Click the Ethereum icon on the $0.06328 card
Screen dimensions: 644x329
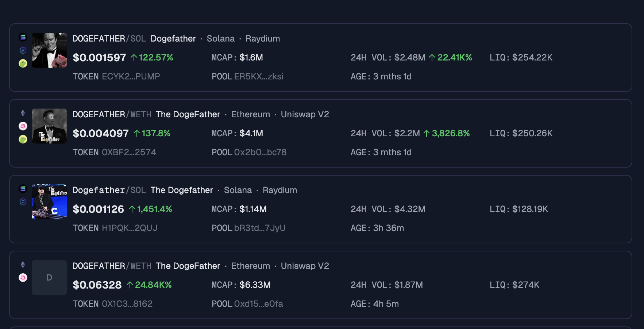point(23,265)
